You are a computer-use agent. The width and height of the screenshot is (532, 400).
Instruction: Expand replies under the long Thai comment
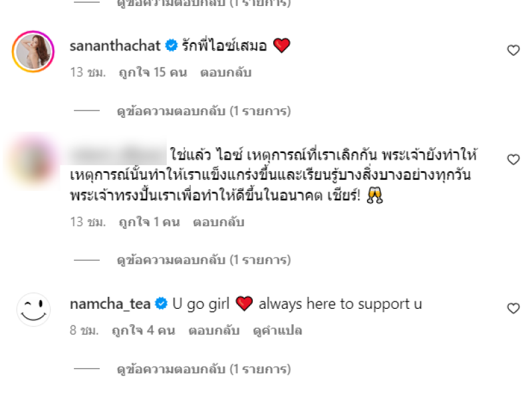tap(203, 260)
